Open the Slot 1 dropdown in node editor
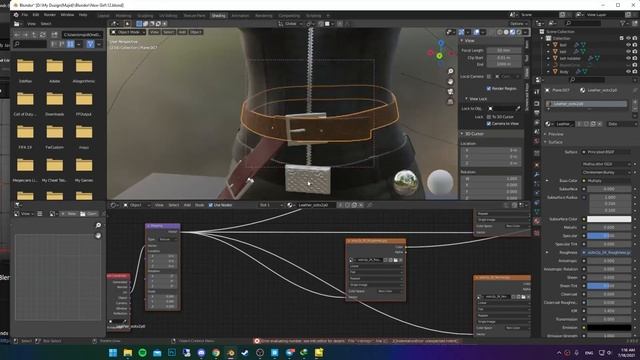 click(271, 205)
